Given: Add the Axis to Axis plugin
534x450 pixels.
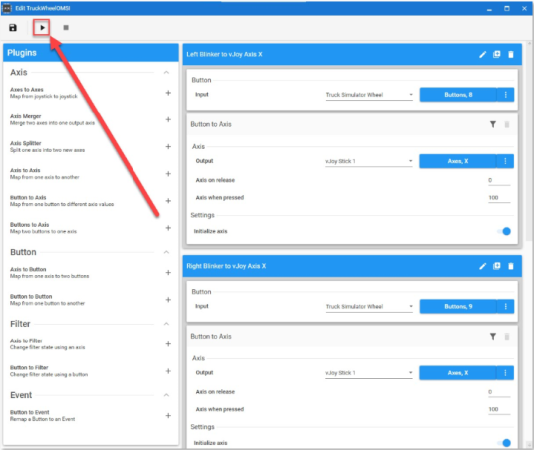Looking at the screenshot, I should click(x=168, y=174).
